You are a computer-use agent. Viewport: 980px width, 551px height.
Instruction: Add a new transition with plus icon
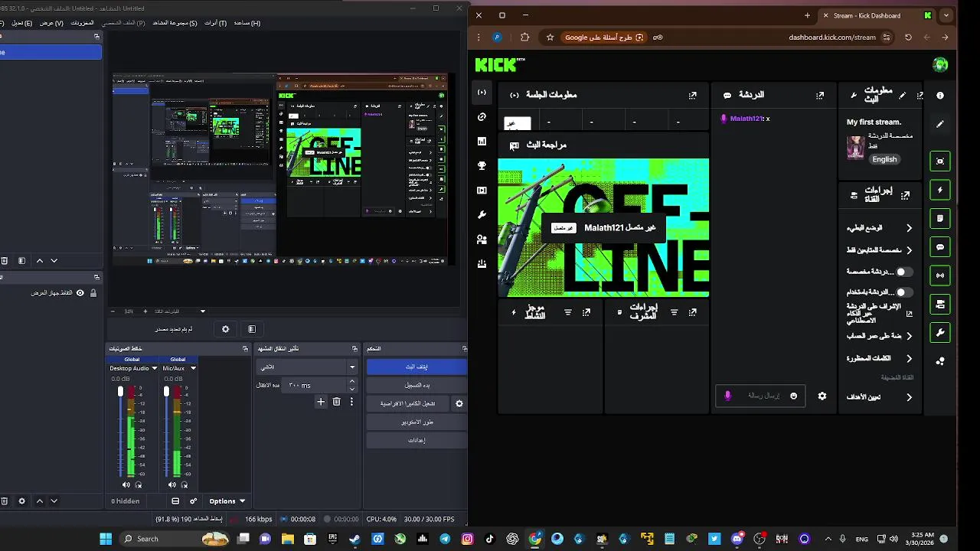click(321, 402)
